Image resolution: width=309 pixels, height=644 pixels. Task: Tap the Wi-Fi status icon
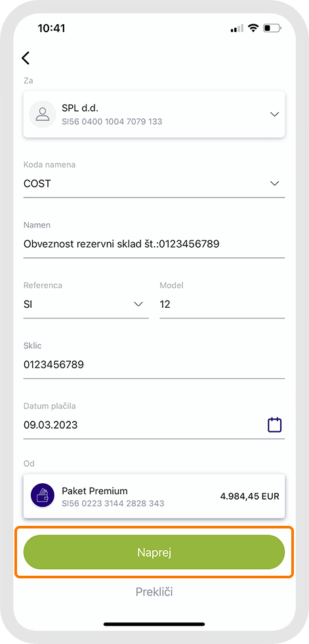coord(254,28)
